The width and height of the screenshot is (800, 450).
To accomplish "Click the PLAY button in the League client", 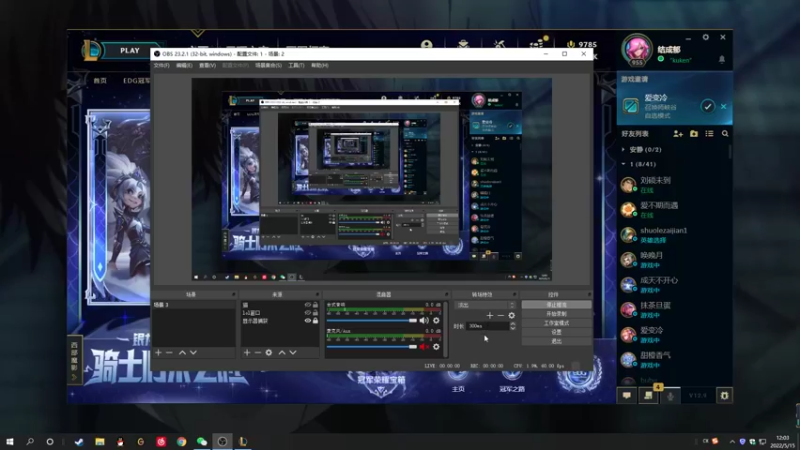I will point(130,51).
